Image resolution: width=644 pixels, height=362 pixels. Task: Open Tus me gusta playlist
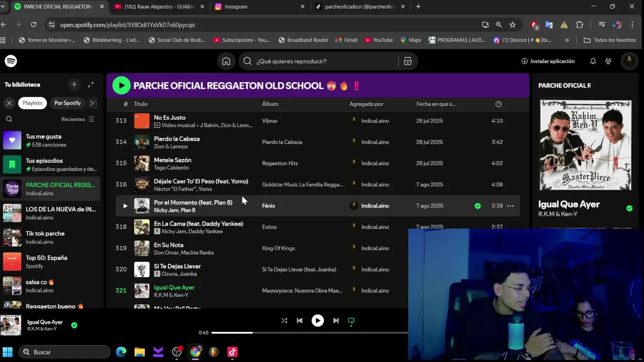(51, 140)
